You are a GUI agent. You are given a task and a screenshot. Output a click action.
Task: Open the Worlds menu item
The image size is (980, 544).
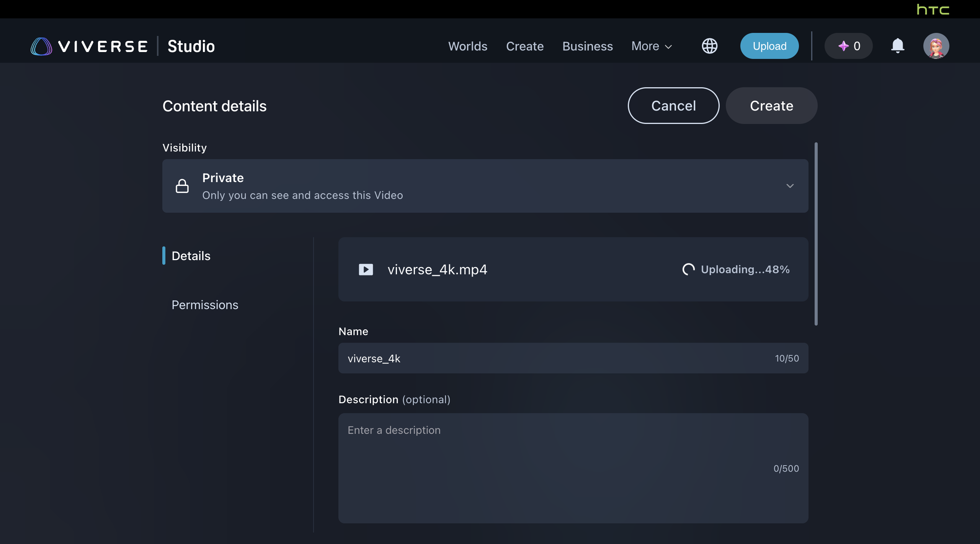pyautogui.click(x=467, y=46)
